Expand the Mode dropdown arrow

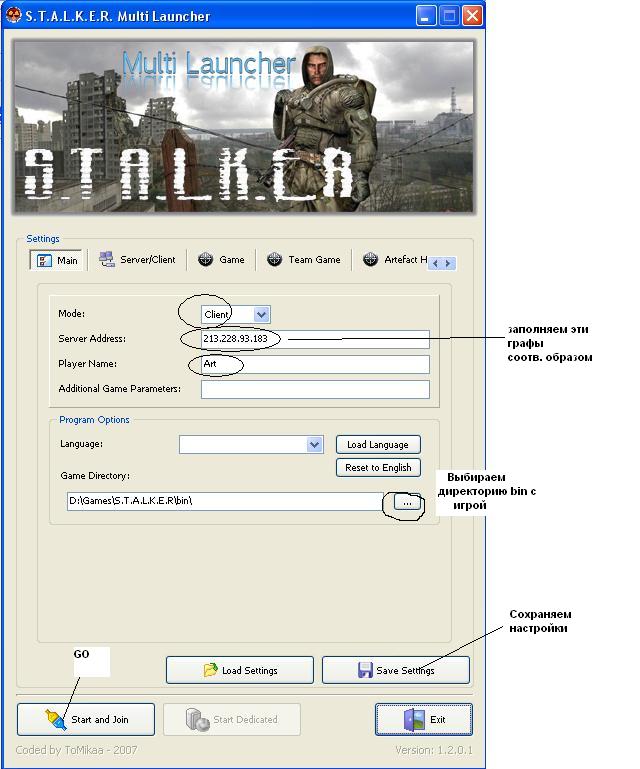261,314
